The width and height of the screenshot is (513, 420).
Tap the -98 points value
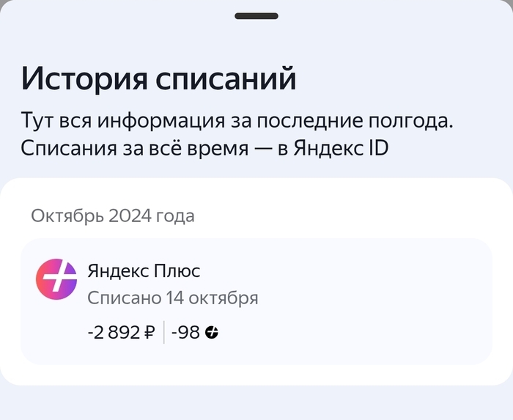[x=185, y=333]
